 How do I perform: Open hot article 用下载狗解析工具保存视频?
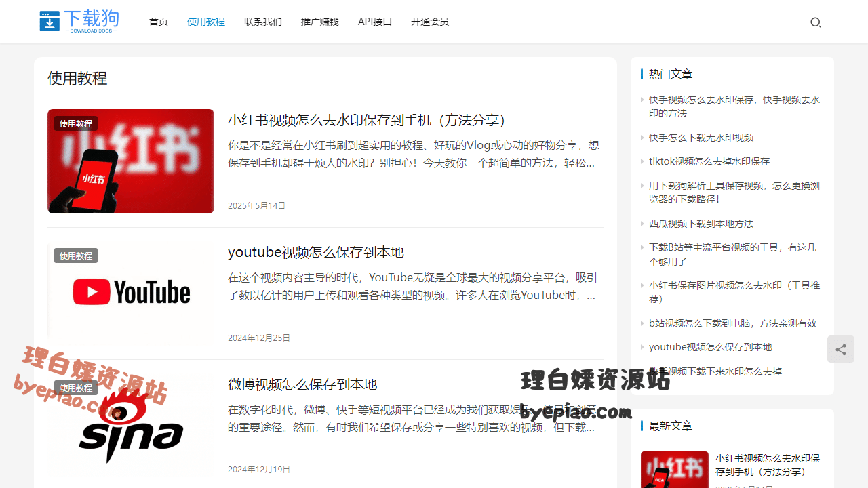coord(734,192)
